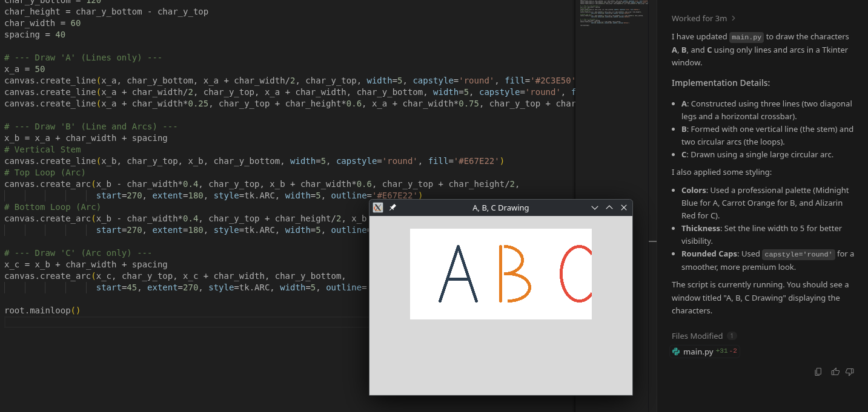868x412 pixels.
Task: Place cursor on 'root.mainloop()' line
Action: 42,310
